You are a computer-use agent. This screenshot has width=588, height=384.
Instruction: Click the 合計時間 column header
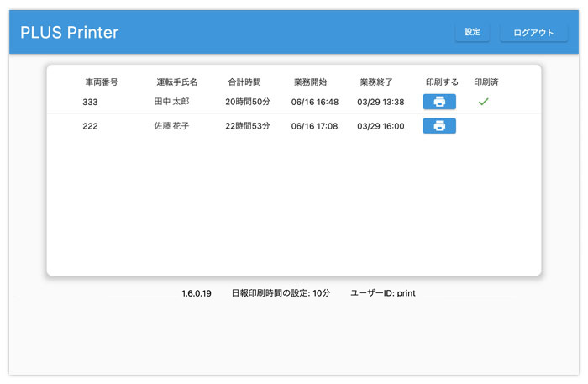pos(244,82)
